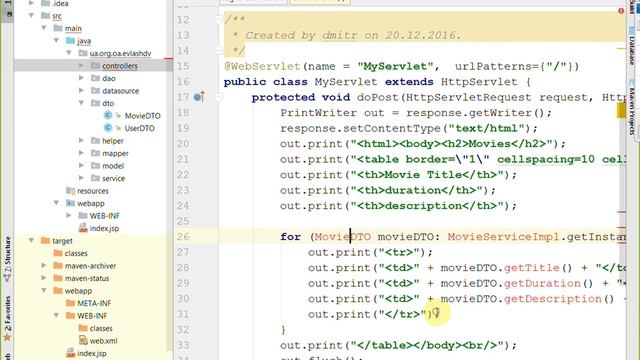Click index.jsp file icon under target
640x360 pixels.
[71, 353]
